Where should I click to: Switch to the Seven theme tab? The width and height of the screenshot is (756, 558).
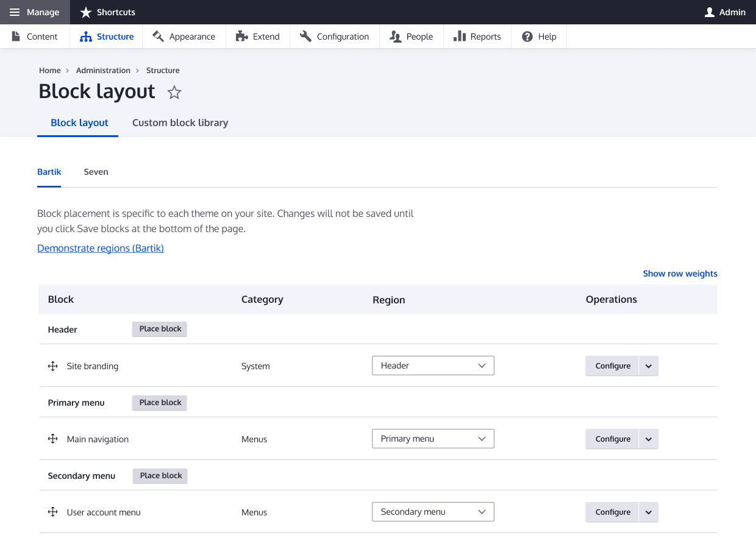coord(96,172)
